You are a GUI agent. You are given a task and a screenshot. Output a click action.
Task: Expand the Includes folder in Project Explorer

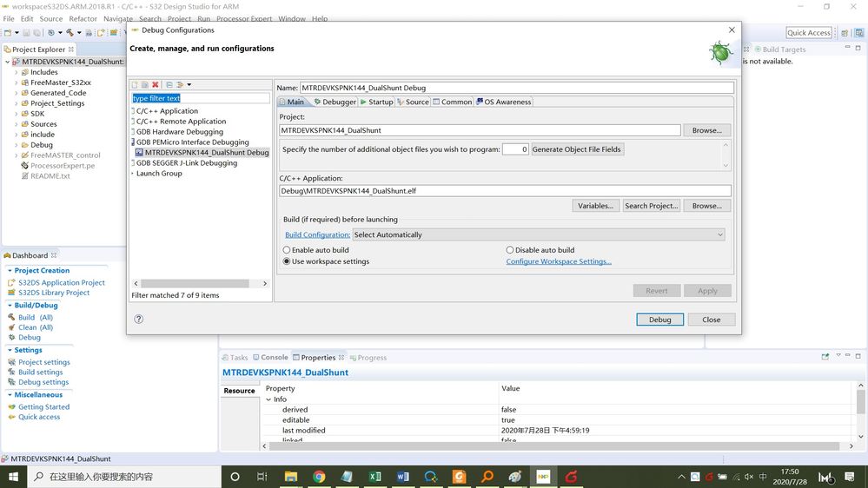point(16,72)
